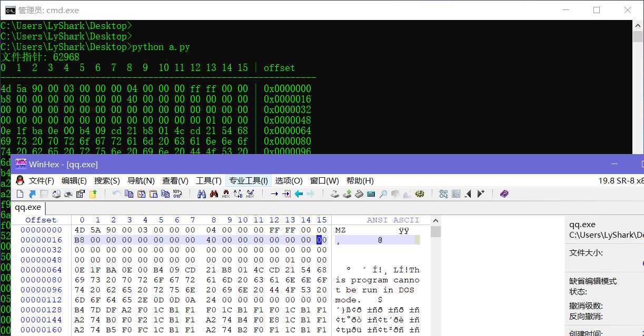Open the 搜索(S) menu
Screen dimensions: 644x336
pos(107,180)
